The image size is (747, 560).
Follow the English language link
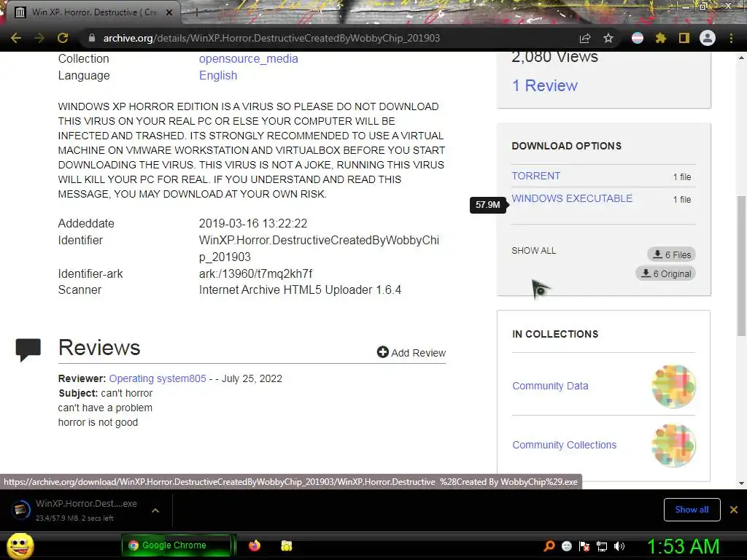pyautogui.click(x=217, y=75)
